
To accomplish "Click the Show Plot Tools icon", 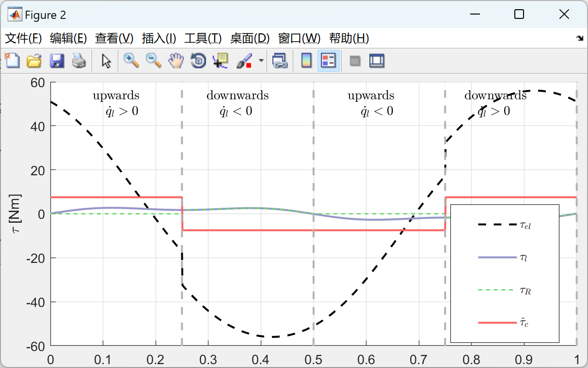I will pyautogui.click(x=377, y=61).
